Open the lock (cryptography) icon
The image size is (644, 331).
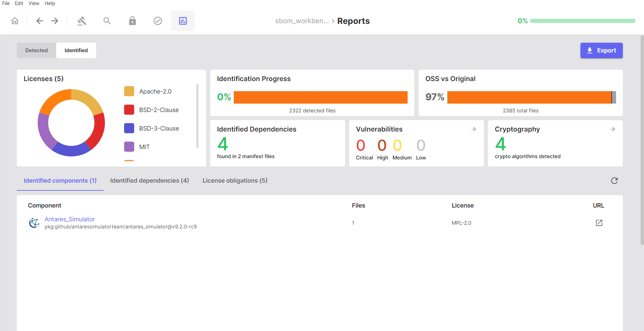point(132,21)
